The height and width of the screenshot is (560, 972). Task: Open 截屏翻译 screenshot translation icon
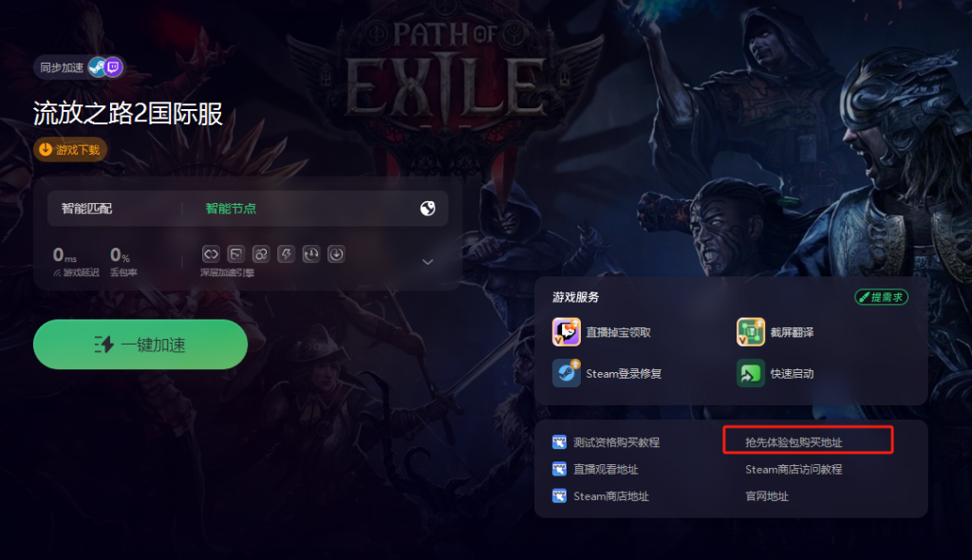pos(751,332)
